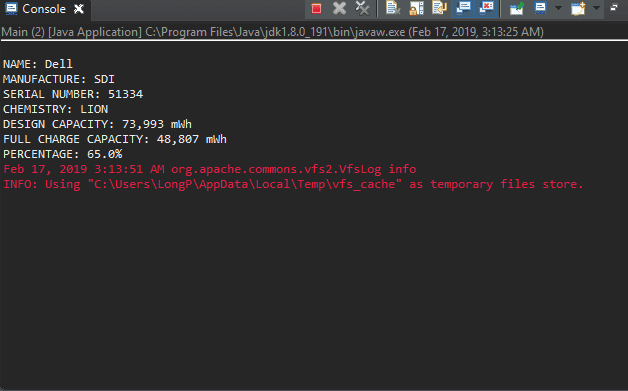Click the Open Console icon
Screen dimensions: 628x391
pos(578,8)
